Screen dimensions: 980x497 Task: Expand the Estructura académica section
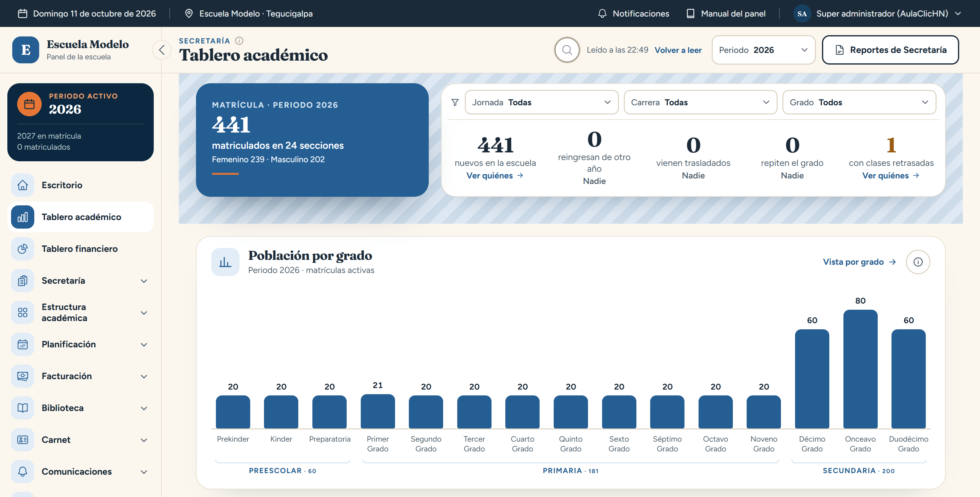click(x=80, y=312)
